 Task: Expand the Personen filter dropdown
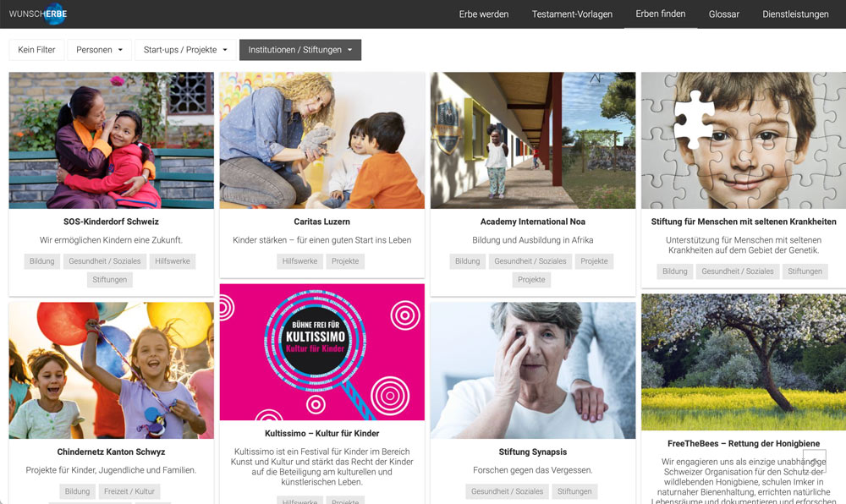99,50
